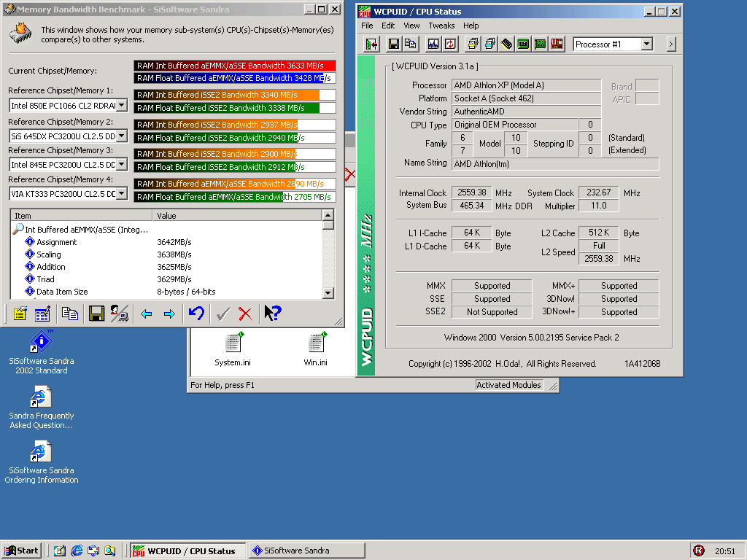Click the red X cancel icon in Sandra

[x=245, y=314]
